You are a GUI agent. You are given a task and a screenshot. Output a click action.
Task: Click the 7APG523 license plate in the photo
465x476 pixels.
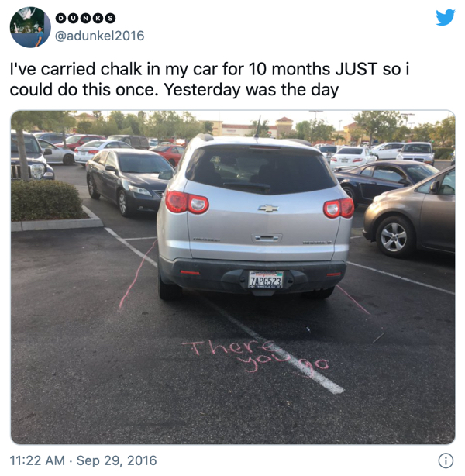[266, 280]
